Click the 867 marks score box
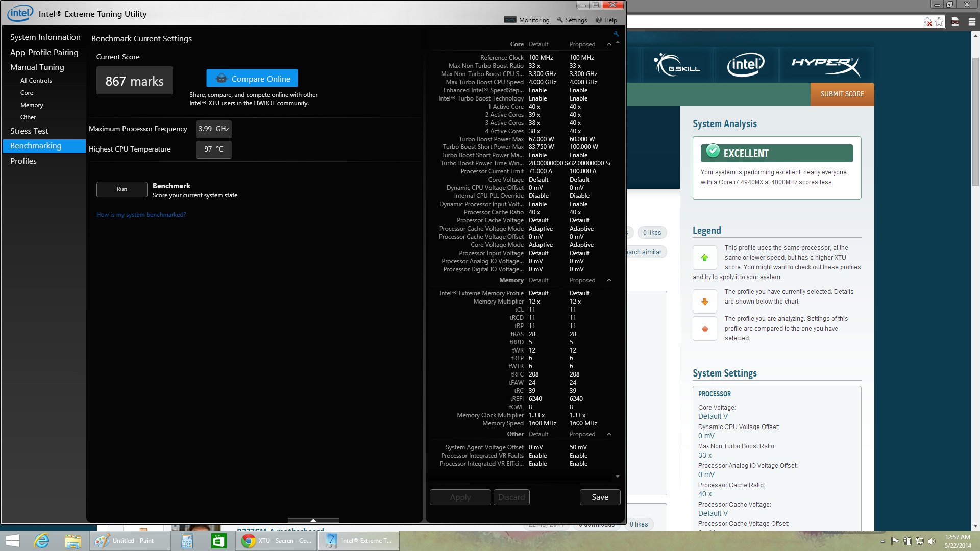Viewport: 980px width, 551px height. pyautogui.click(x=135, y=81)
